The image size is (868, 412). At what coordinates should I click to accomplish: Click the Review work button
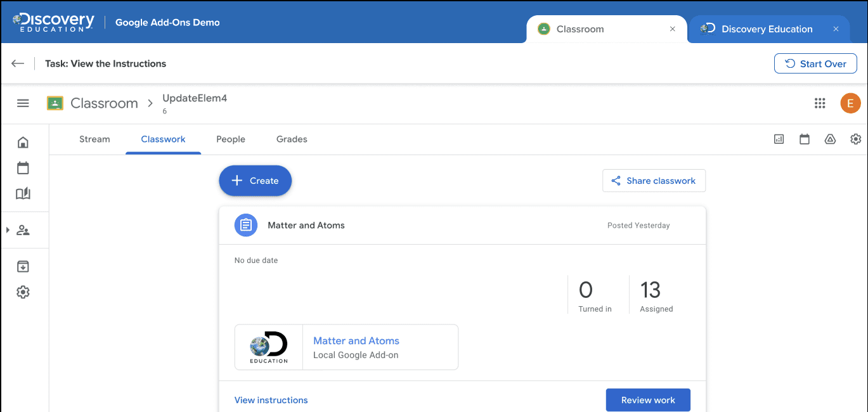[647, 400]
